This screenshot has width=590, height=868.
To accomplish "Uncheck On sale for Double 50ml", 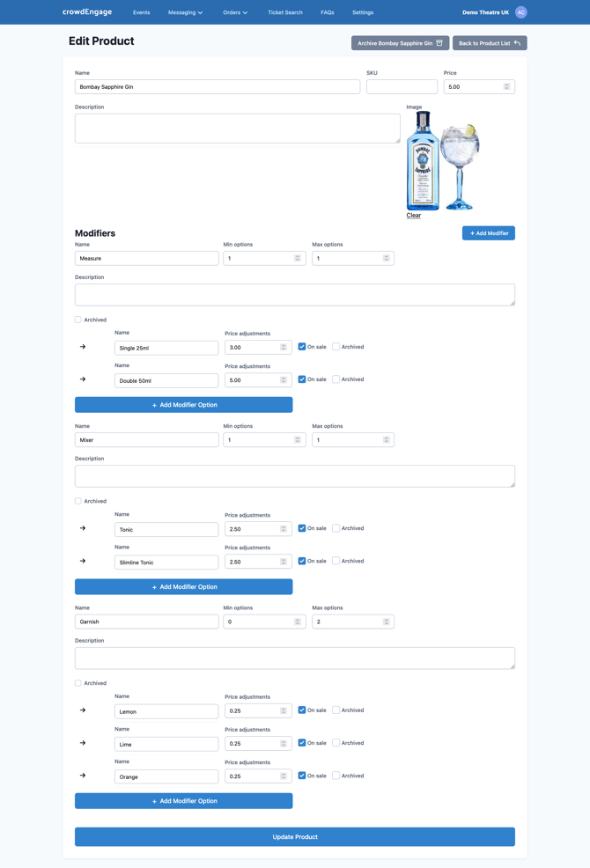I will pos(302,379).
